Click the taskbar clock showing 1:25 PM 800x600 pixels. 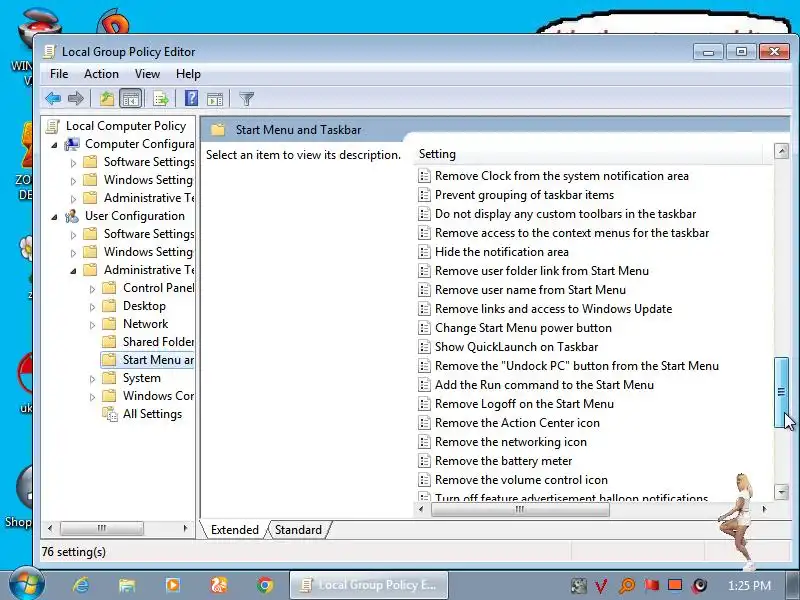749,585
